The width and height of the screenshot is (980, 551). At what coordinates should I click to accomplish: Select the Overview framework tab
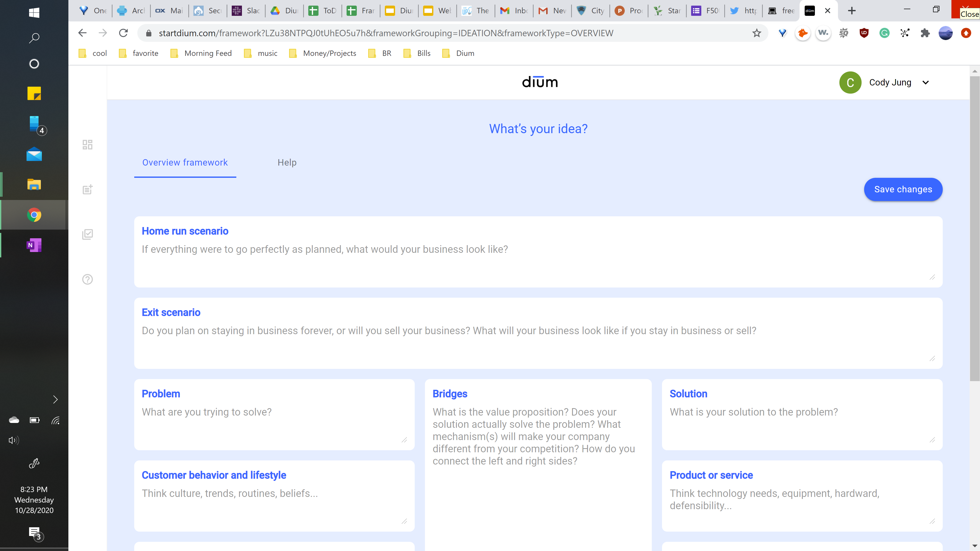tap(185, 162)
